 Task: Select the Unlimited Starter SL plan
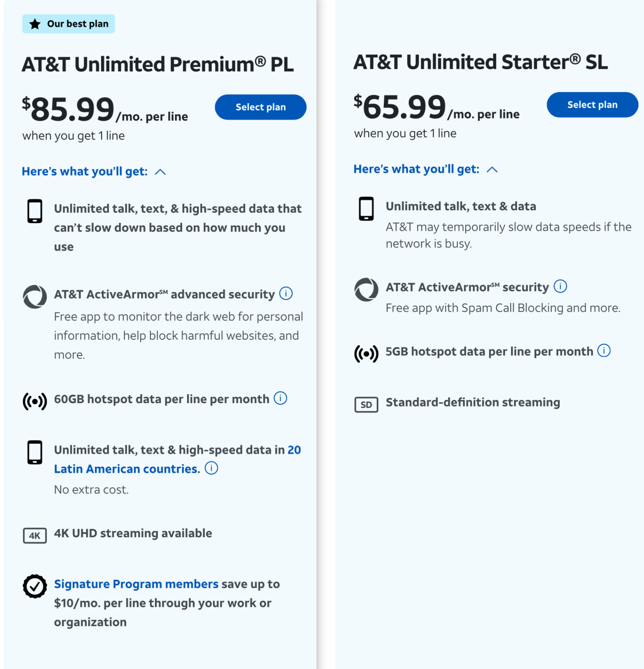592,105
